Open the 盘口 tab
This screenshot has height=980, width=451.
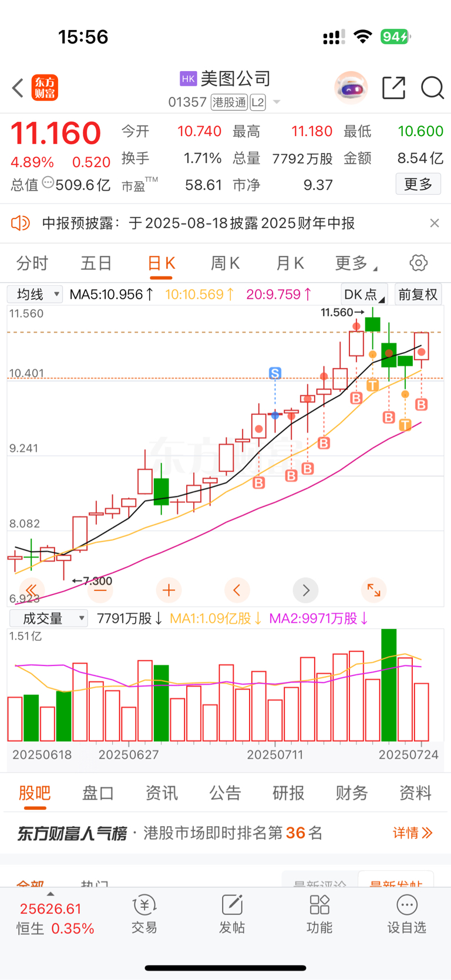coord(98,793)
